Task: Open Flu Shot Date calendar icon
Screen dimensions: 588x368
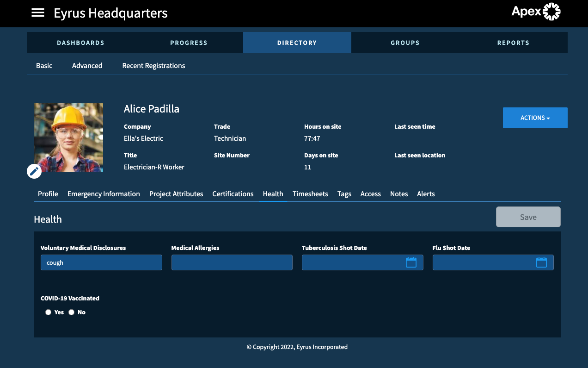Action: point(541,262)
